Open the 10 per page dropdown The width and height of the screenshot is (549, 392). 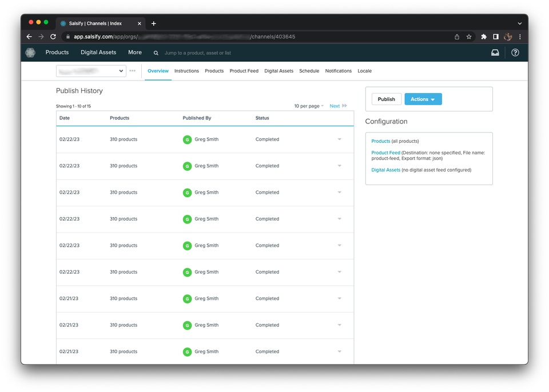click(x=309, y=106)
